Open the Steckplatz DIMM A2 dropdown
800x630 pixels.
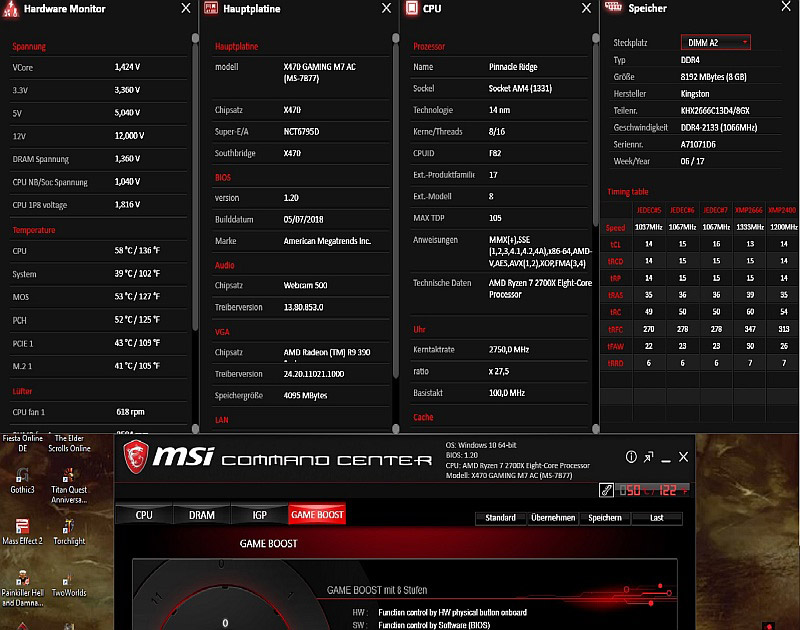[715, 42]
